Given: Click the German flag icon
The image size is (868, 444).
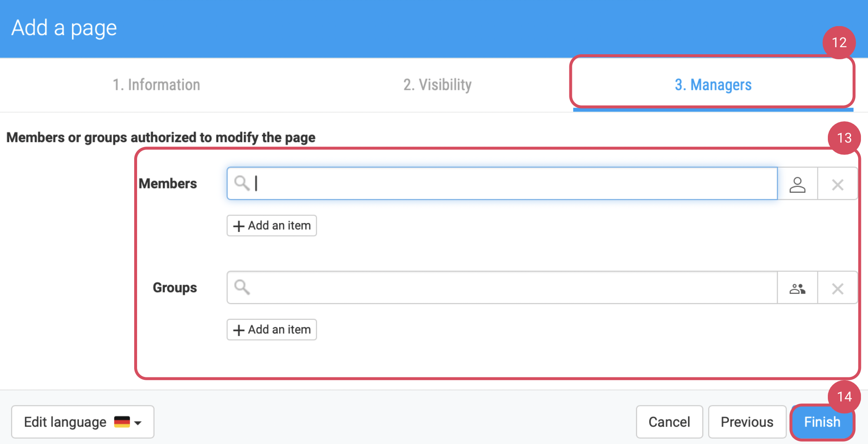Looking at the screenshot, I should 122,422.
